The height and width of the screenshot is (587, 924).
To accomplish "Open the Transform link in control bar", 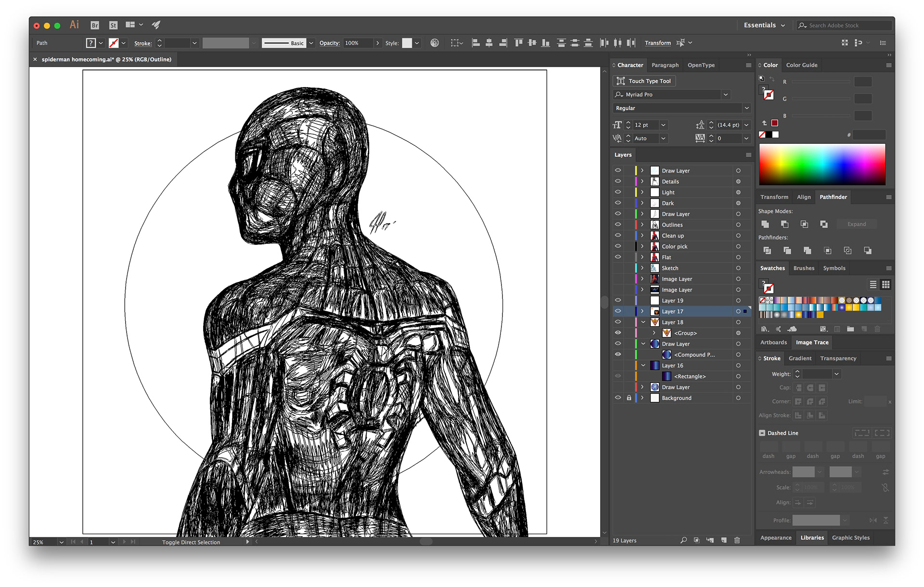I will (657, 43).
